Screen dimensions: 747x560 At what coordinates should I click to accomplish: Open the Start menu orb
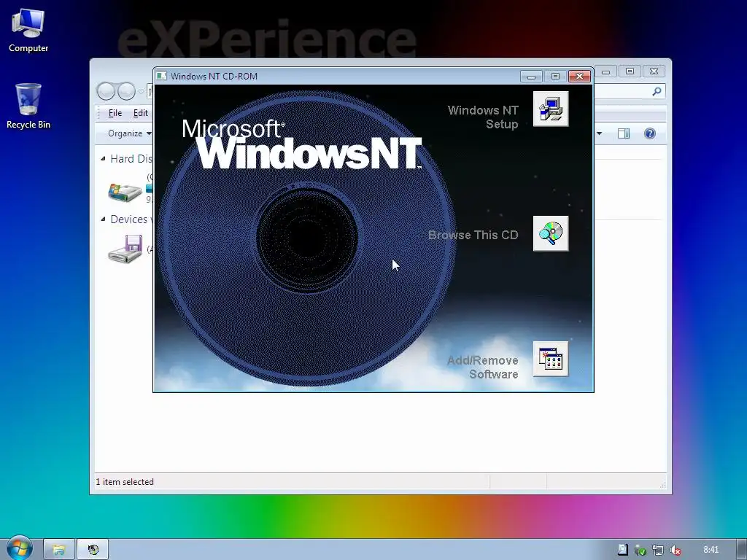tap(18, 548)
